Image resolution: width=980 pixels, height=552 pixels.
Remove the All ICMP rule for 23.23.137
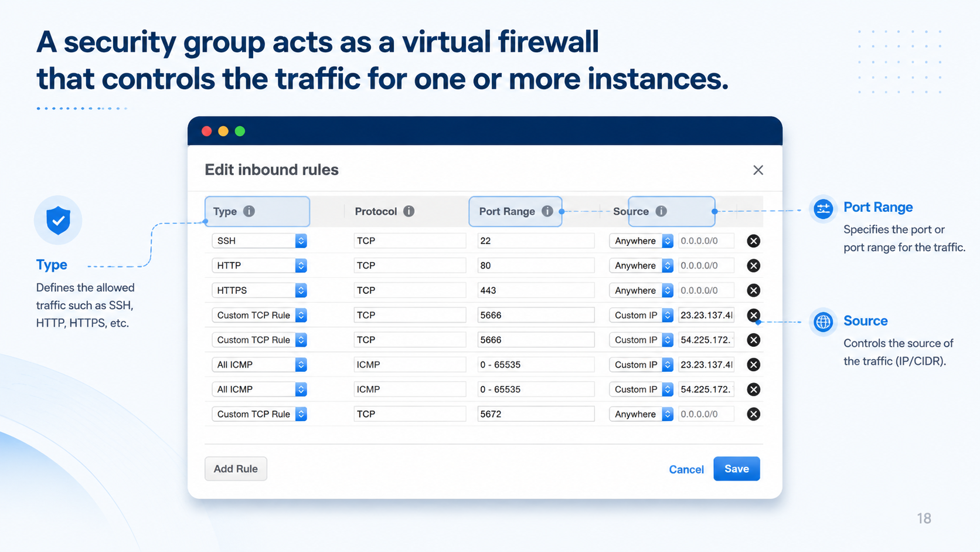[x=754, y=365]
